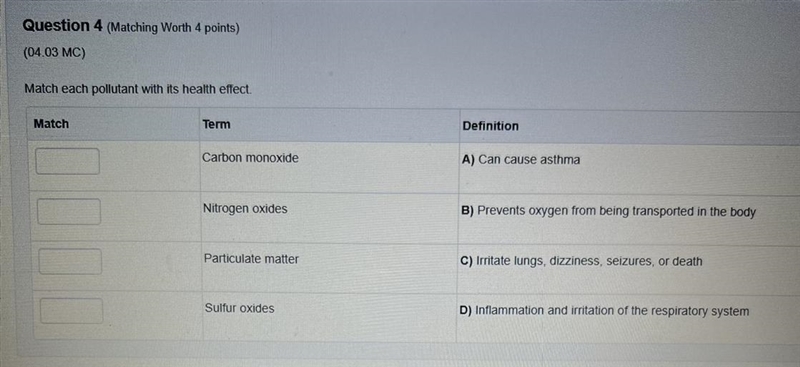The image size is (800, 367).
Task: Click the Match each pollutant instruction text
Action: 138,89
